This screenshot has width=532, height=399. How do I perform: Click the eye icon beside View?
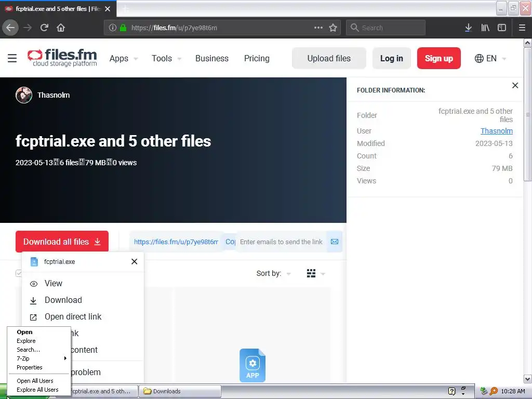point(34,284)
